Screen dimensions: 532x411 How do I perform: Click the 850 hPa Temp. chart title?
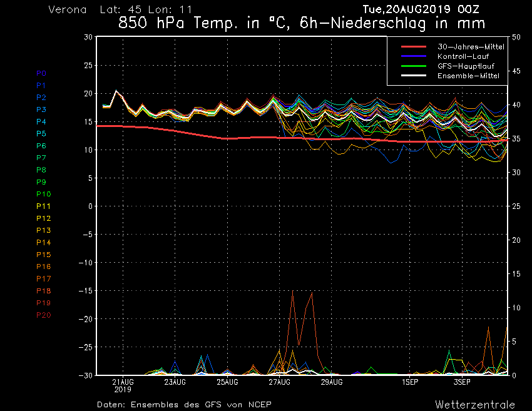pyautogui.click(x=302, y=24)
